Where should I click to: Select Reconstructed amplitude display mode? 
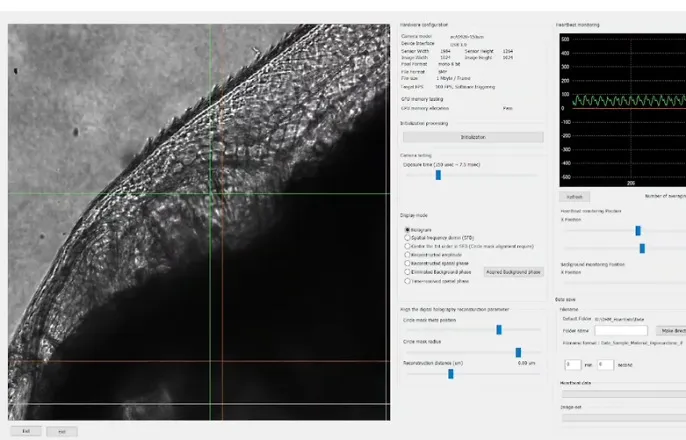tap(407, 255)
